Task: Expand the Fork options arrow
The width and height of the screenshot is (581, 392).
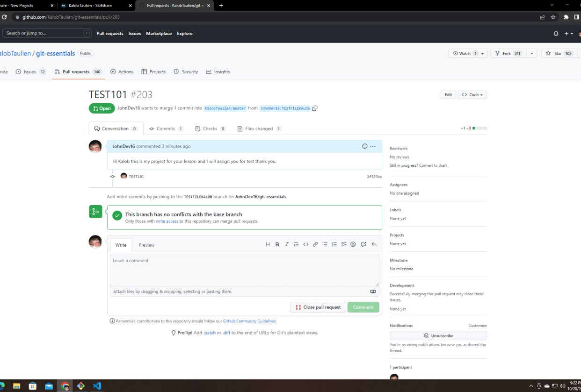Action: (x=531, y=54)
